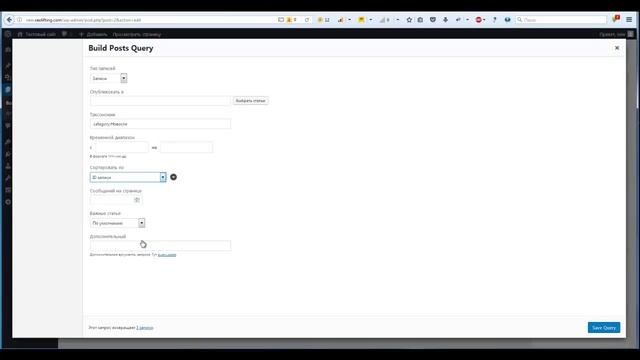Click the Таксономии field with category value

pos(160,124)
